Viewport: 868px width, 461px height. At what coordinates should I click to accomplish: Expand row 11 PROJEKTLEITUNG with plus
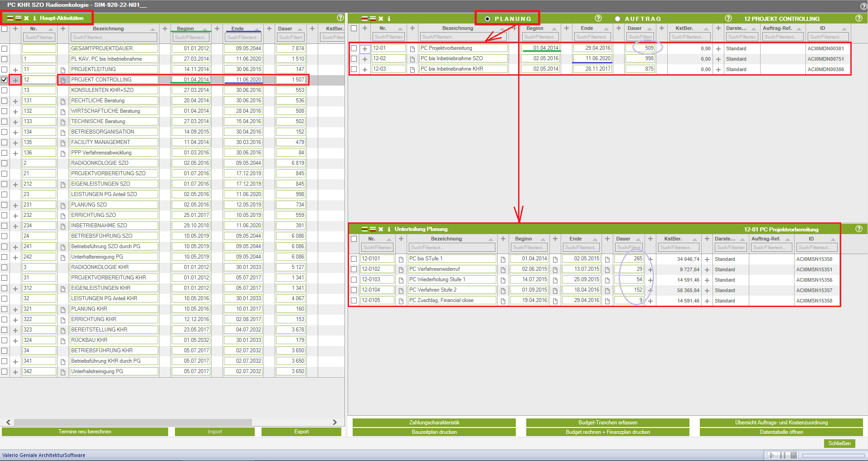[15, 70]
